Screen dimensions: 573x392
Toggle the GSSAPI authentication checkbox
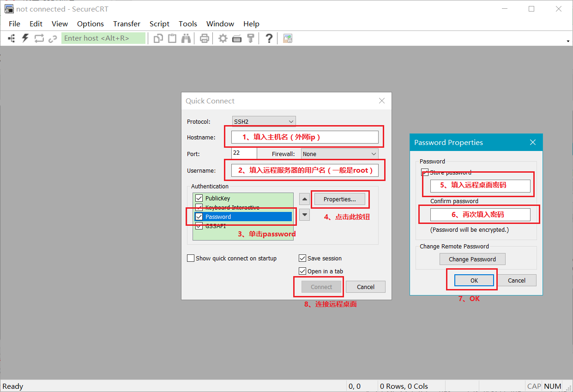(x=199, y=226)
